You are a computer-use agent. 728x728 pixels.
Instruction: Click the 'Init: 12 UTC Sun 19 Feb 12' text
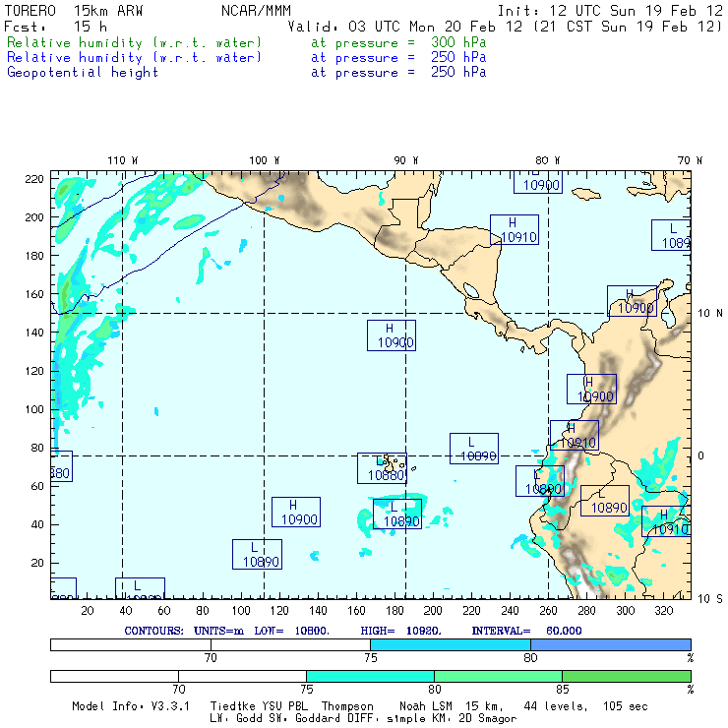click(610, 11)
